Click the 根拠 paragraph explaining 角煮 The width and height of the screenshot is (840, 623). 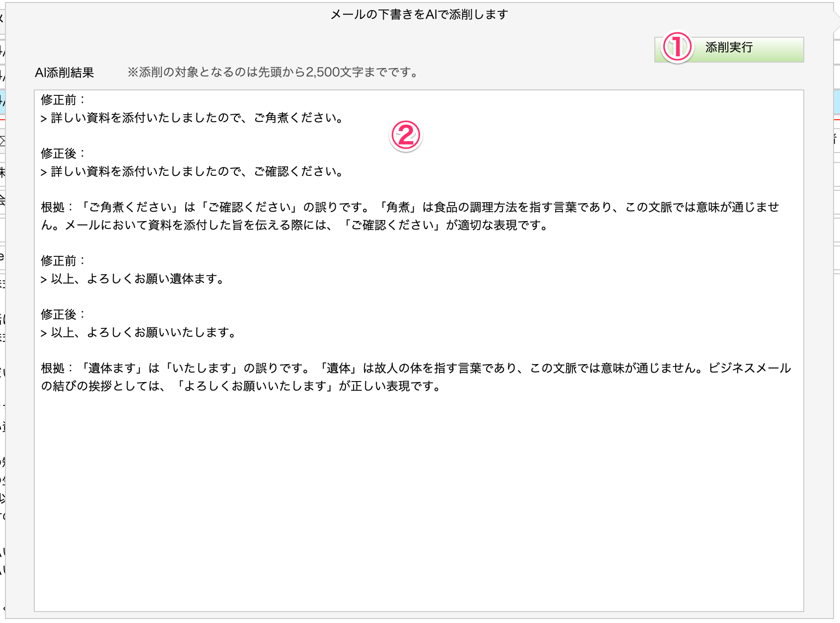(x=410, y=216)
